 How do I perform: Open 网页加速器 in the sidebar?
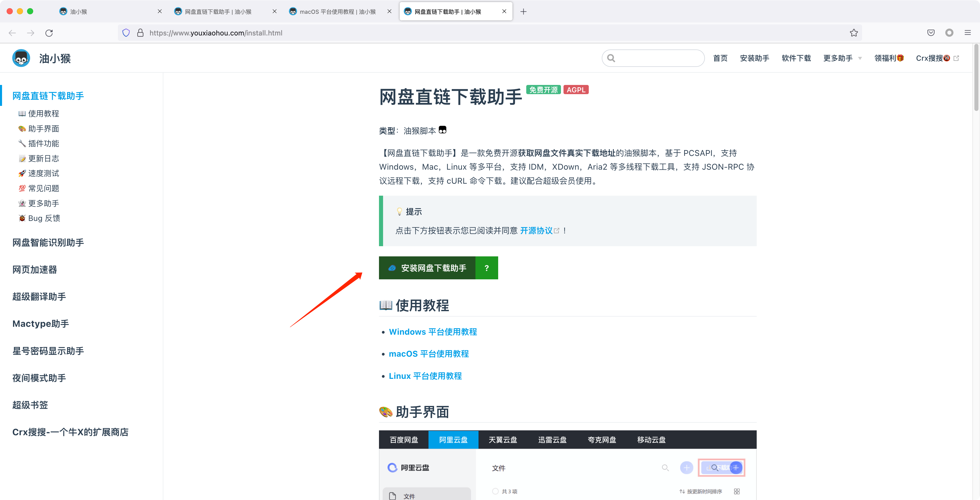[35, 270]
